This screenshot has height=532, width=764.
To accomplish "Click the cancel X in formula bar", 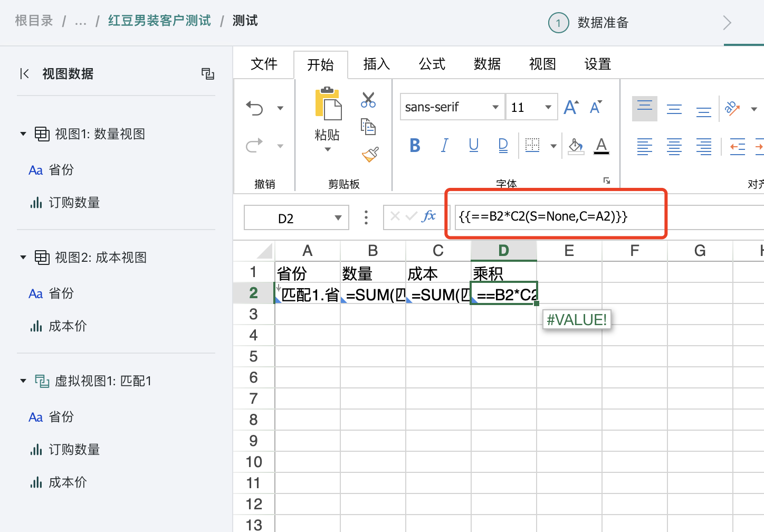I will click(x=395, y=216).
